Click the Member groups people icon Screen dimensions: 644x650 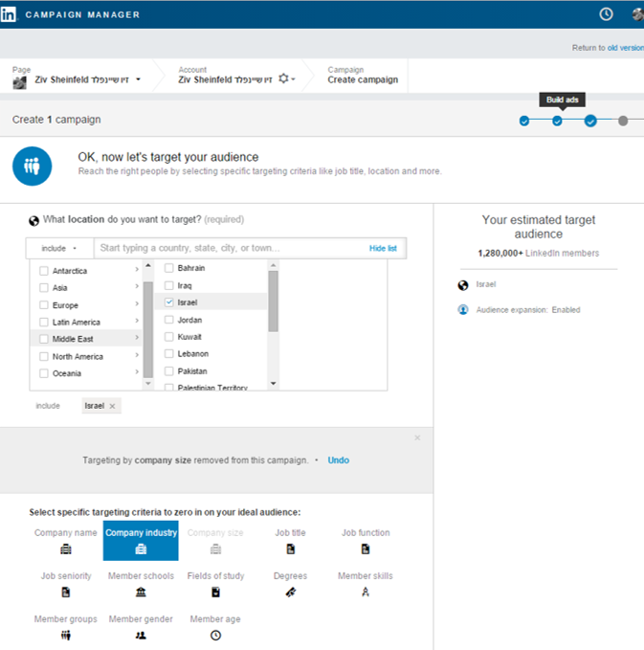[66, 635]
